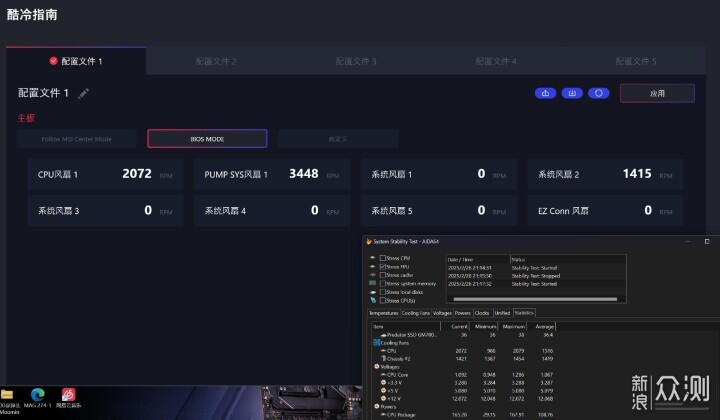Enable Stress GPU(s) checkbox
The width and height of the screenshot is (720, 420).
pyautogui.click(x=382, y=300)
